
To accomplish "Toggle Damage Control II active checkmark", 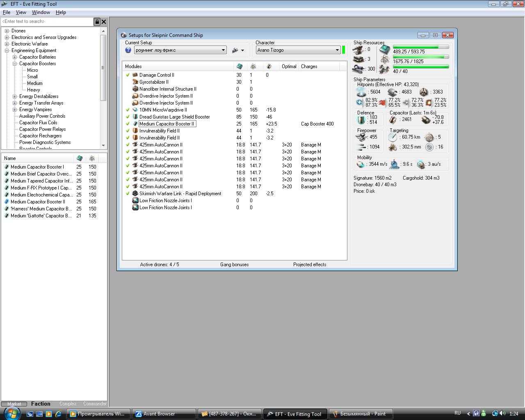I will click(x=128, y=75).
